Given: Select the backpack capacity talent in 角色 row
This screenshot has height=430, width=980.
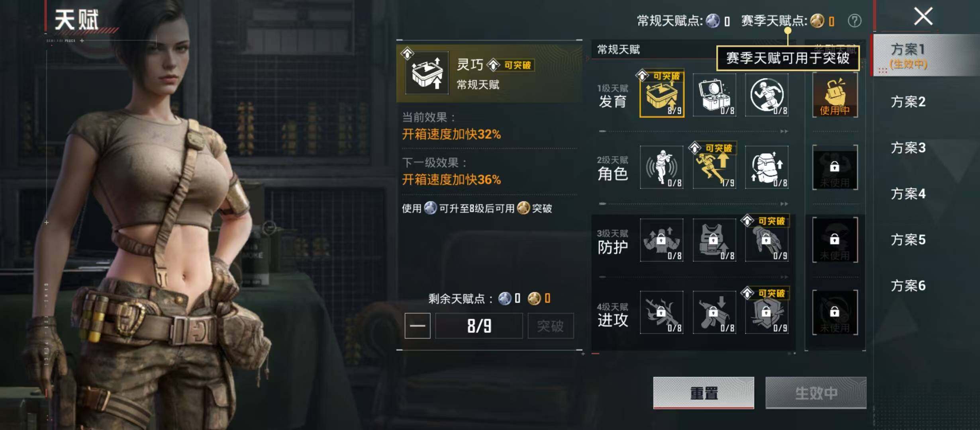Looking at the screenshot, I should (x=767, y=167).
